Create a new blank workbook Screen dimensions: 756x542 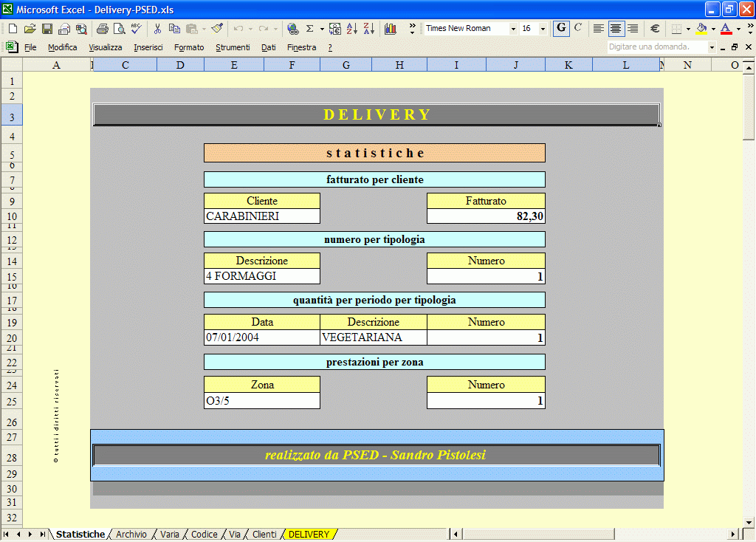(x=13, y=29)
